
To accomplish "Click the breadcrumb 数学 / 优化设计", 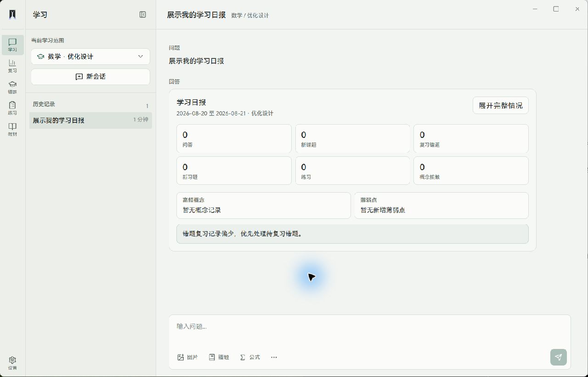I will 250,16.
